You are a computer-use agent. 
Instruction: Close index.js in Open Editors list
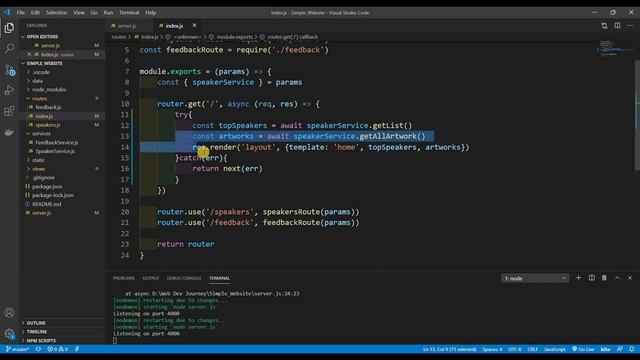pyautogui.click(x=29, y=54)
